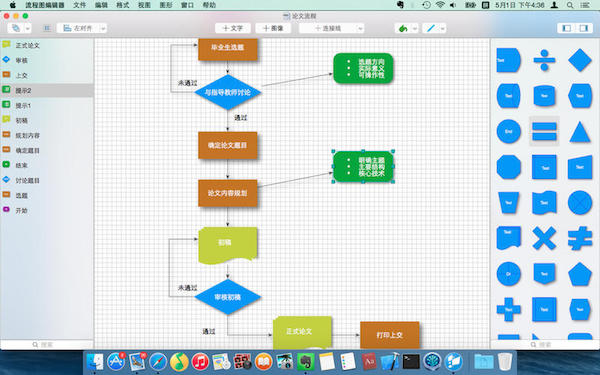Image resolution: width=600 pixels, height=375 pixels.
Task: Select the hexagon shape in second palette row
Action: [580, 96]
